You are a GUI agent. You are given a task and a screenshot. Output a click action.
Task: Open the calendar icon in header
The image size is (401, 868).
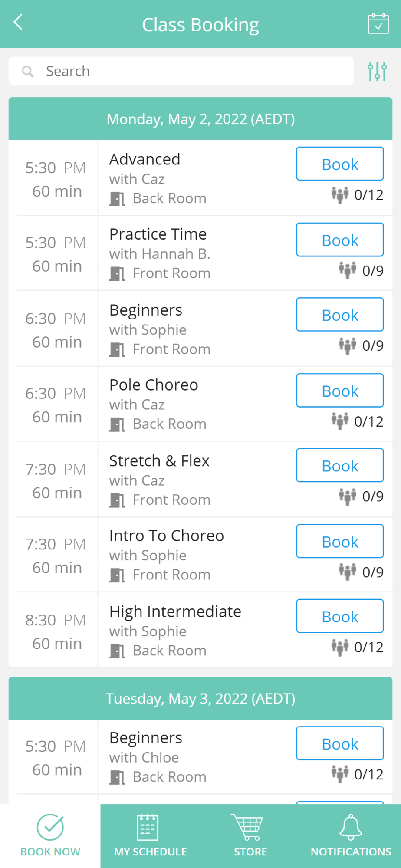378,23
